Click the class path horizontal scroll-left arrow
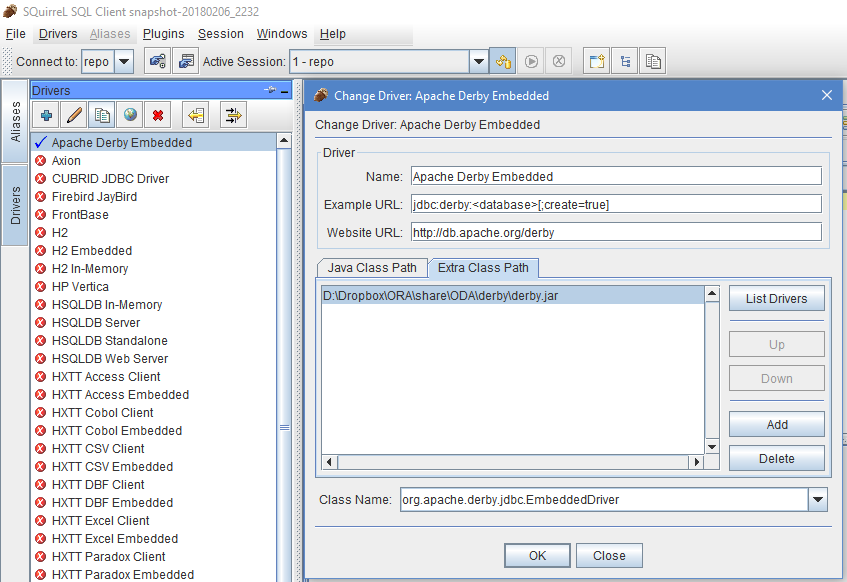Viewport: 847px width, 582px height. pos(330,462)
